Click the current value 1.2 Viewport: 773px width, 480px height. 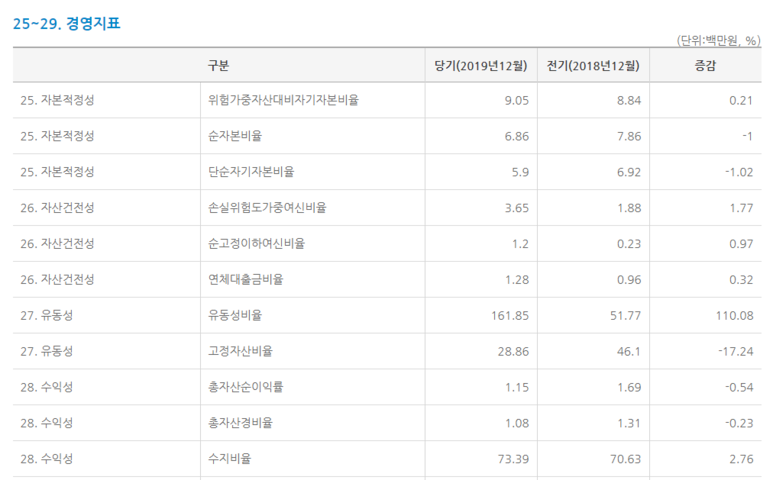point(520,244)
